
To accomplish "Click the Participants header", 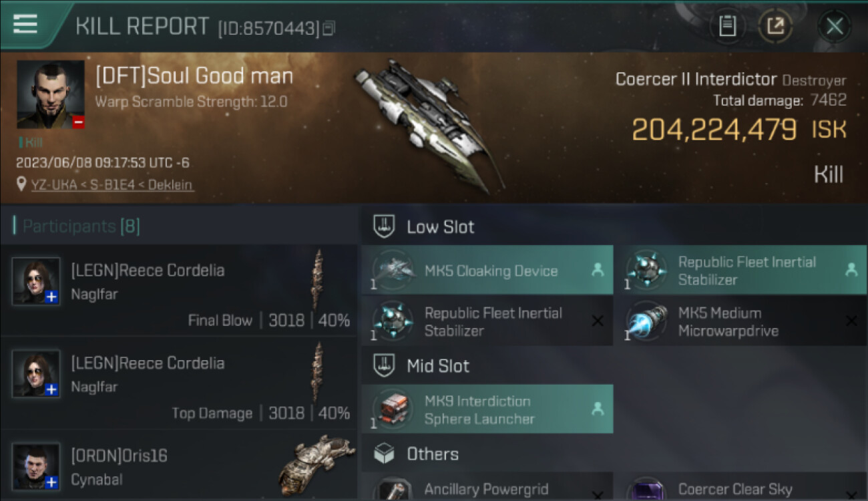I will click(x=76, y=226).
